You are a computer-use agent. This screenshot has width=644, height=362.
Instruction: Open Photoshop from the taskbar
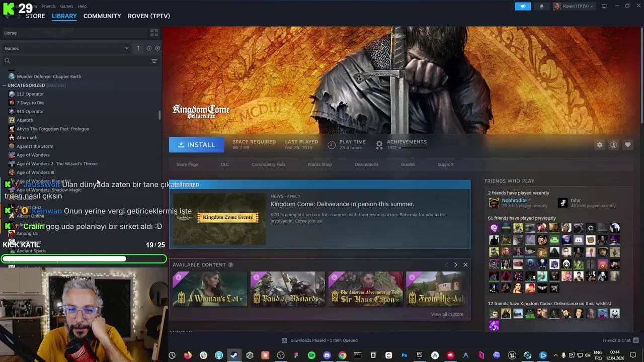pyautogui.click(x=404, y=355)
